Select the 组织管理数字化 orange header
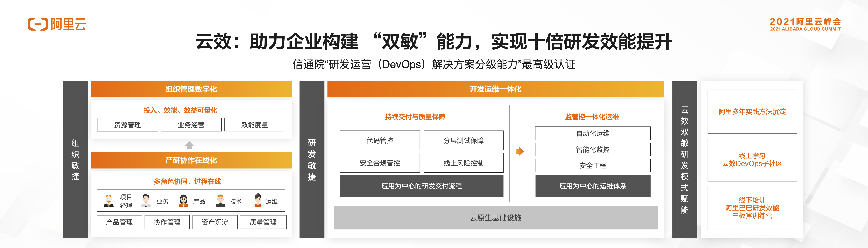The width and height of the screenshot is (868, 248). coord(191,89)
